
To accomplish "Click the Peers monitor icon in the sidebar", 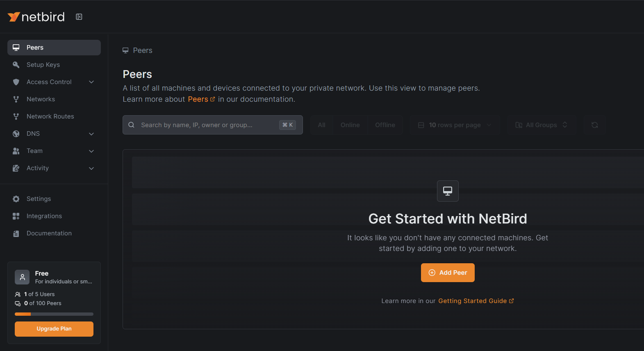I will click(x=16, y=48).
